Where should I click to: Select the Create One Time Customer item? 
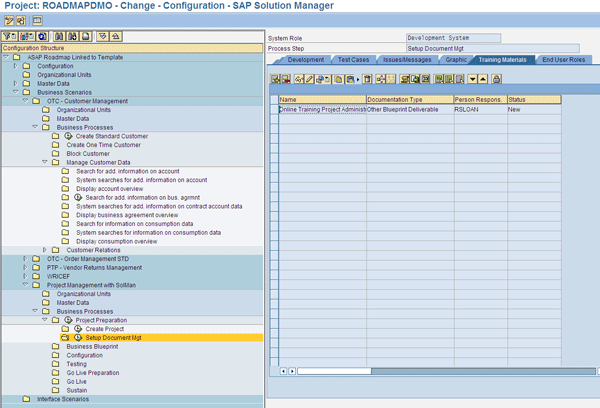tap(103, 145)
